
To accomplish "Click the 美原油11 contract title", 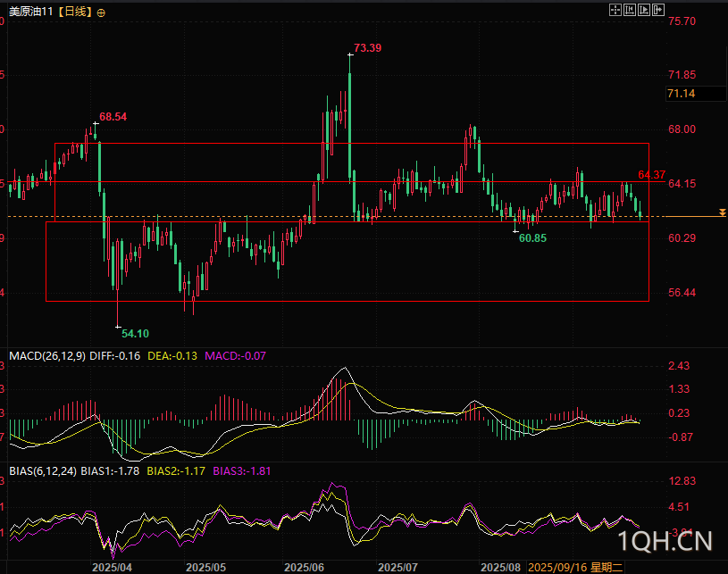I will (x=32, y=12).
